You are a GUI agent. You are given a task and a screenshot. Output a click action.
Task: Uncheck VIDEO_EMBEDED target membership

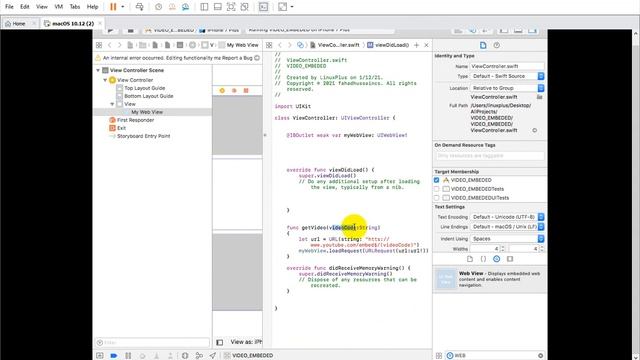click(x=436, y=180)
